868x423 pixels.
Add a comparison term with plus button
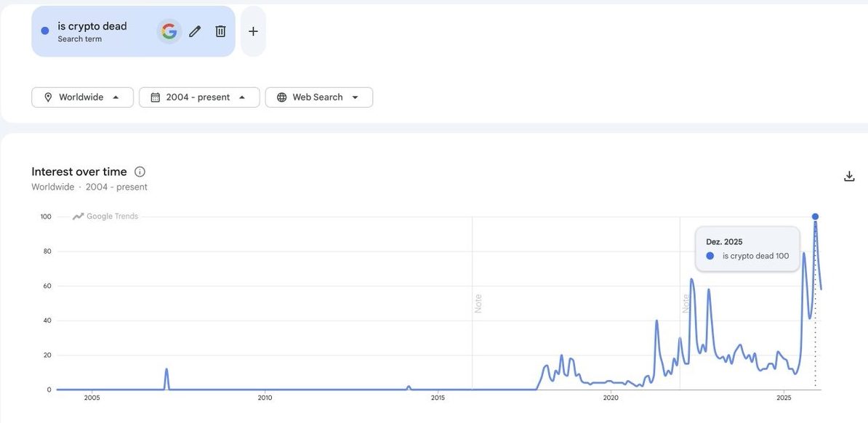[x=253, y=31]
